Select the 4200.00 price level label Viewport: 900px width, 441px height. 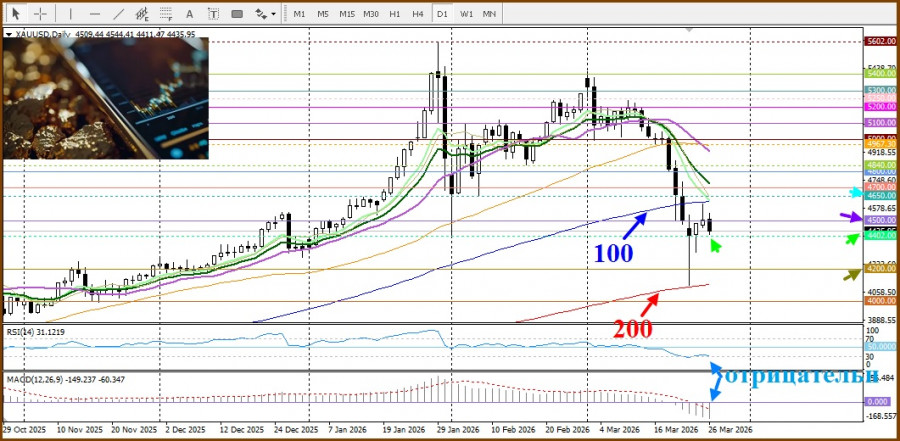(881, 268)
